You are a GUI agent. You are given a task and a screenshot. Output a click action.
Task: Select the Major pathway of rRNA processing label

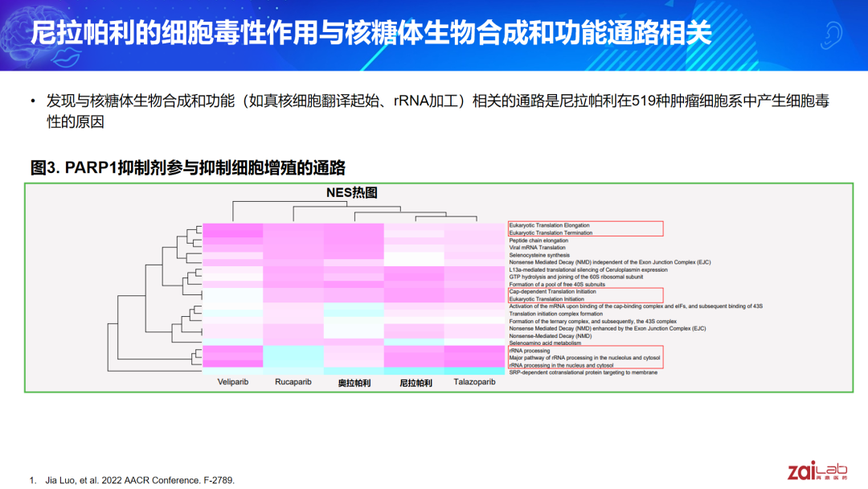(584, 358)
